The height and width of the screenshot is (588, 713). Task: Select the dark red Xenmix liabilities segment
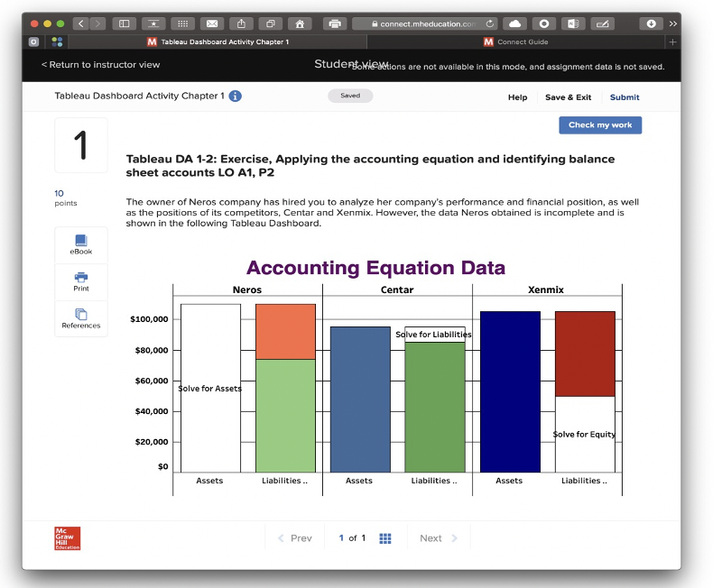coord(585,354)
